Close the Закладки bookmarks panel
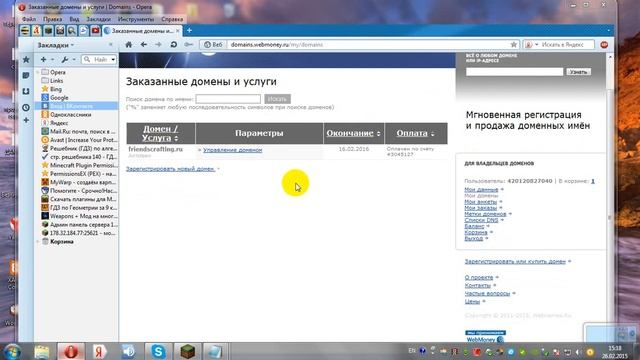640x360 pixels. click(x=111, y=45)
